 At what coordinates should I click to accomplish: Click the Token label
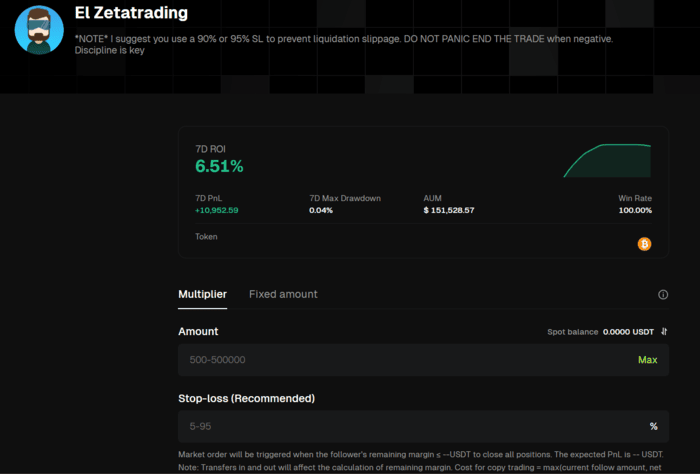206,237
